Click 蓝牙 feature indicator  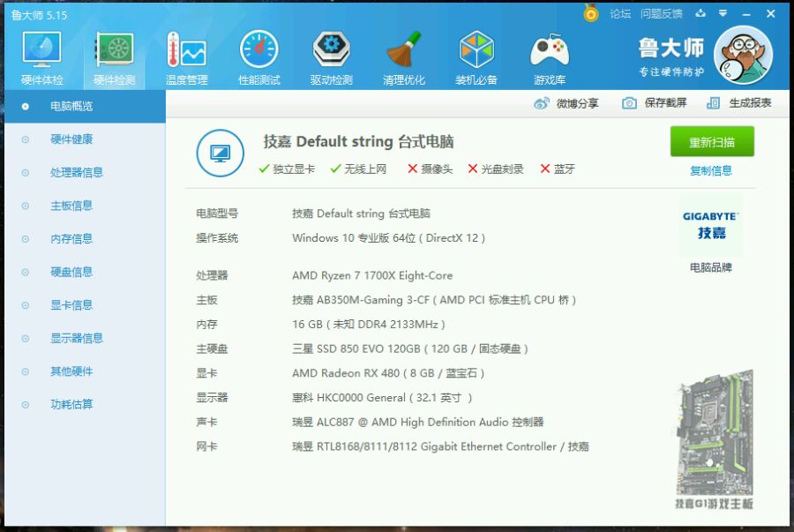pyautogui.click(x=558, y=169)
